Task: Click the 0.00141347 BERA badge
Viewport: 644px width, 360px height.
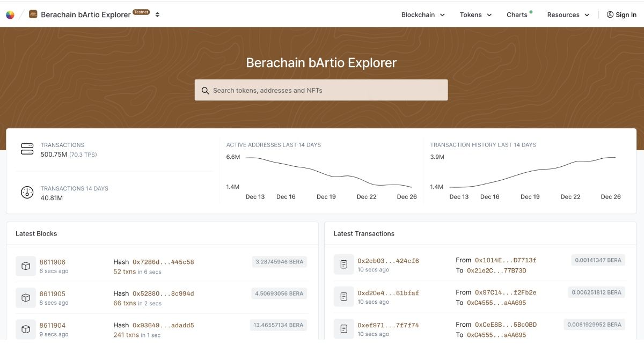Action: (x=598, y=260)
